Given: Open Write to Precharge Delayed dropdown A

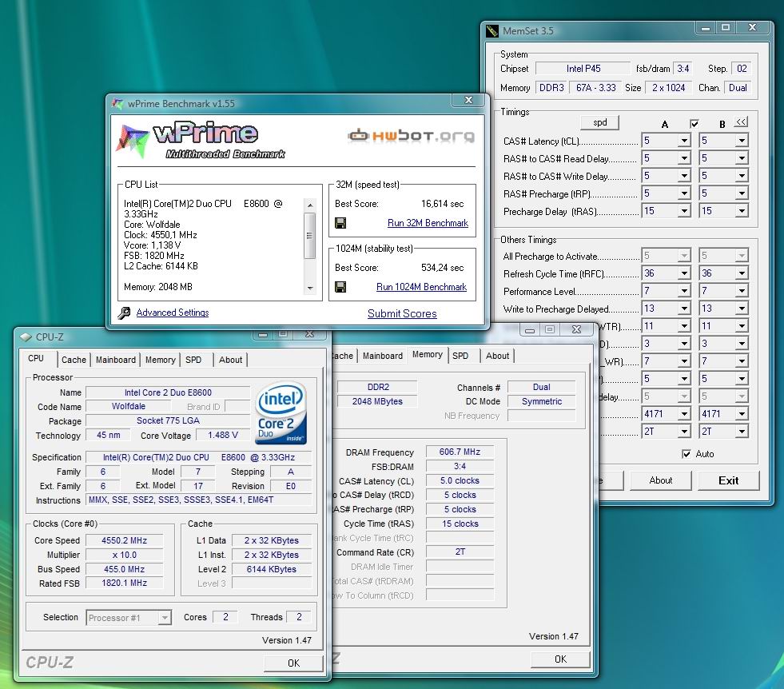Looking at the screenshot, I should coord(684,309).
